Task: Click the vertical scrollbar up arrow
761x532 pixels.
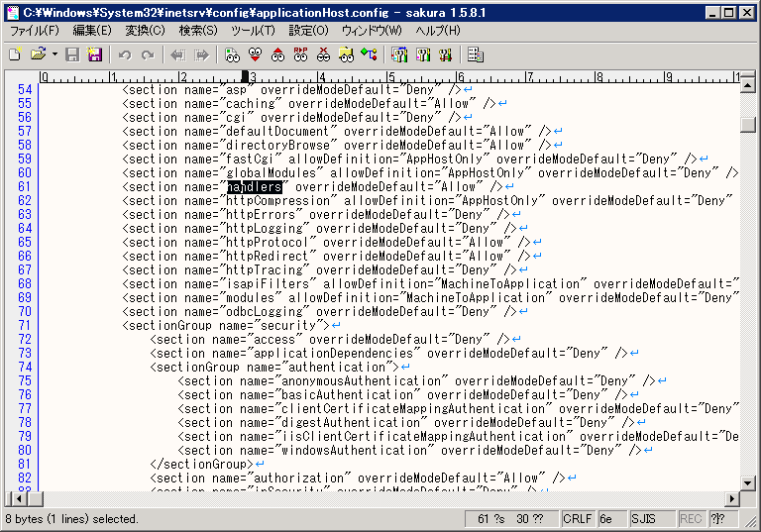Action: click(x=748, y=86)
